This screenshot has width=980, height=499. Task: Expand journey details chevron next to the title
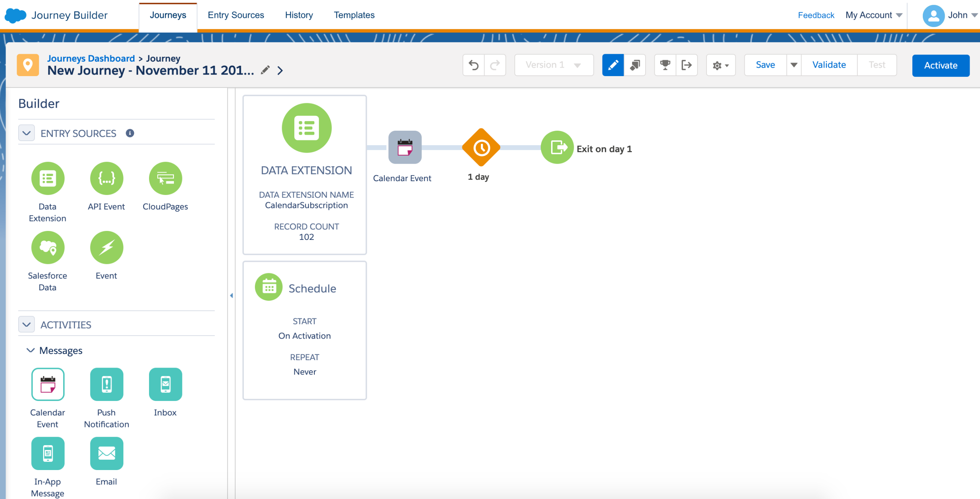tap(280, 71)
